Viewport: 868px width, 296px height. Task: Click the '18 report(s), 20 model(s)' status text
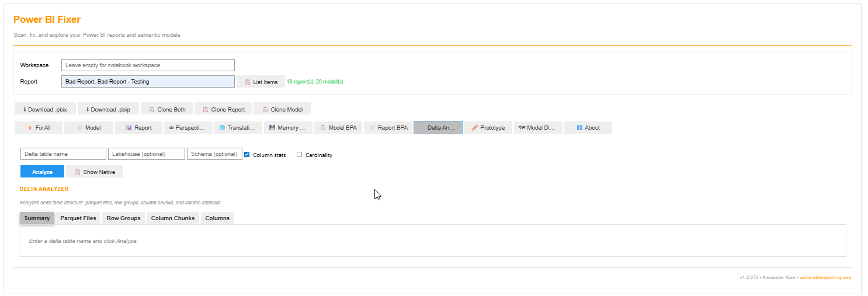pyautogui.click(x=315, y=82)
